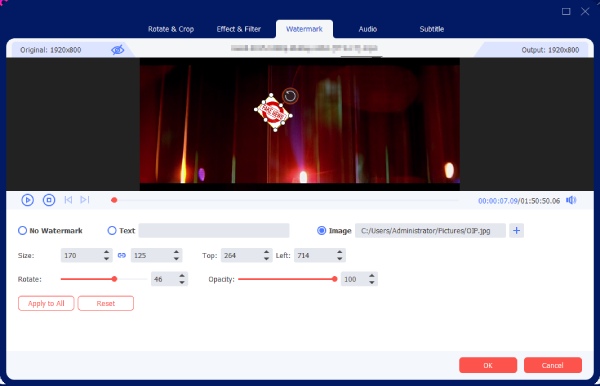The image size is (600, 386).
Task: Jump to previous frame
Action: coord(68,200)
